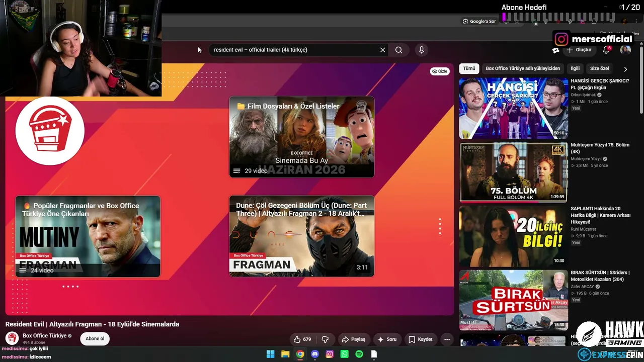The width and height of the screenshot is (644, 362).
Task: Open Muhteşem Yüzyıl 75. Bölüm thumbnail
Action: 514,172
